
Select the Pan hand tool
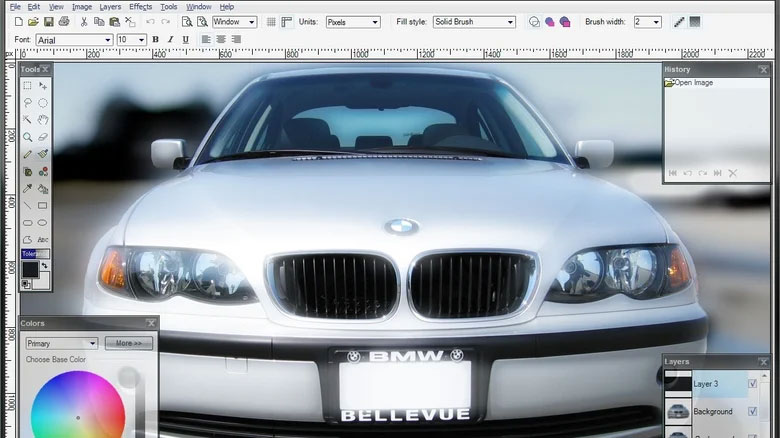coord(43,119)
